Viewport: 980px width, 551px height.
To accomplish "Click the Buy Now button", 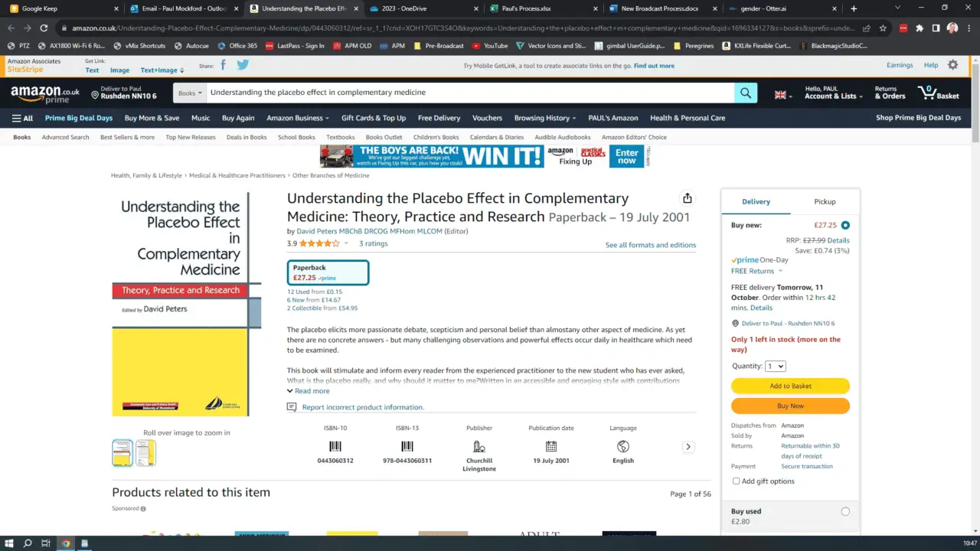I will [790, 406].
